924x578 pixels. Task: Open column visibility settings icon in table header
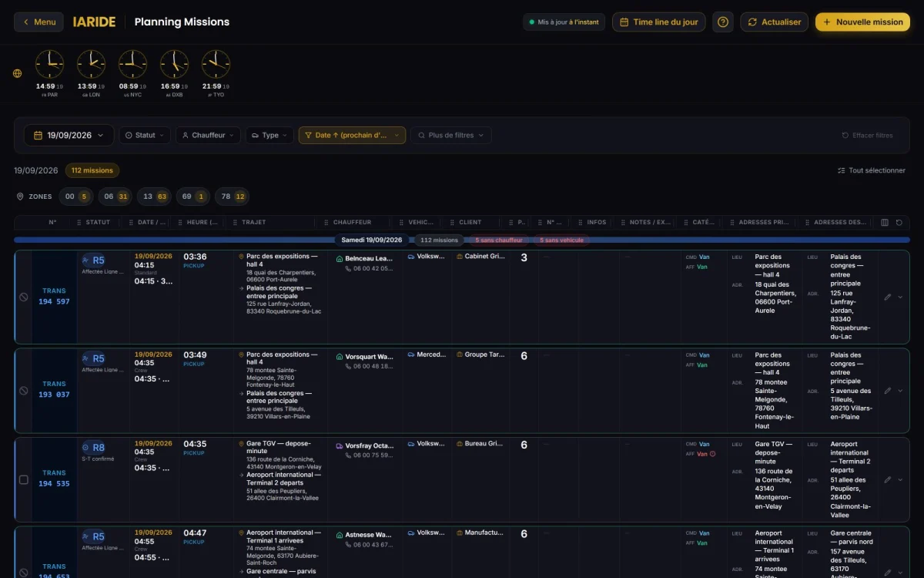pos(885,223)
